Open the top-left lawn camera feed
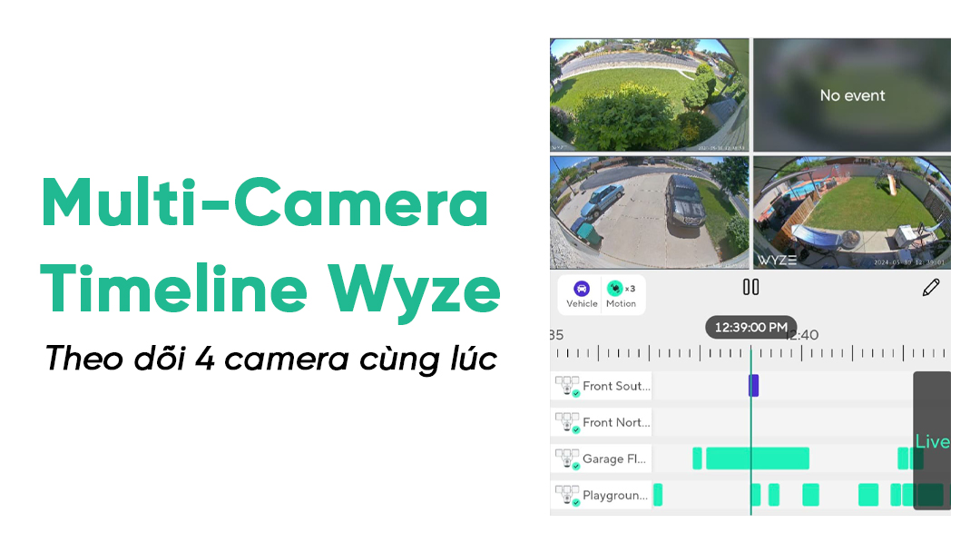The height and width of the screenshot is (552, 980). [x=649, y=95]
